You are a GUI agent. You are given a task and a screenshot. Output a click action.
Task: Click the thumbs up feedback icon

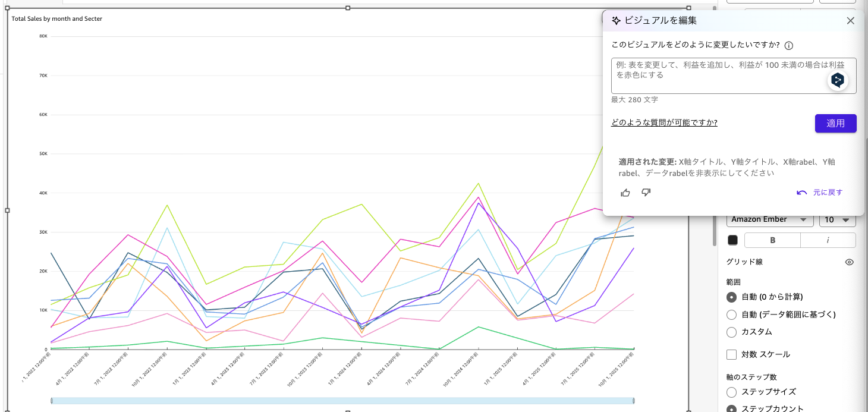(x=625, y=193)
